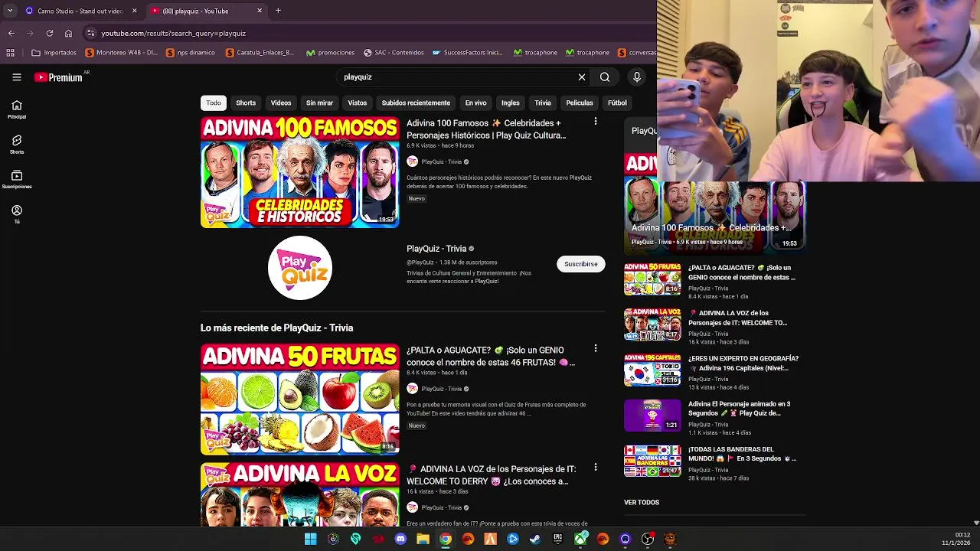This screenshot has height=551, width=980.
Task: Click the YouTube Premium logo
Action: pyautogui.click(x=58, y=77)
